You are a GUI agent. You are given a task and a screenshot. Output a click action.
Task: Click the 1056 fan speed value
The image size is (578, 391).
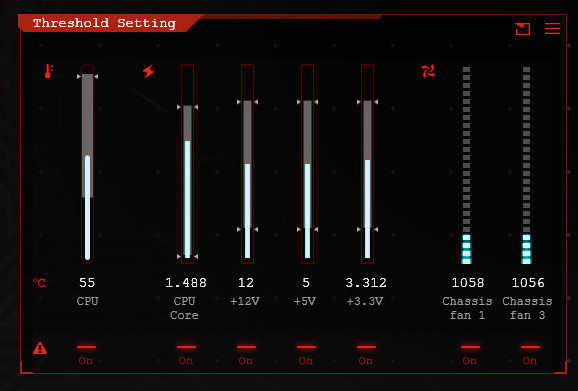click(527, 283)
